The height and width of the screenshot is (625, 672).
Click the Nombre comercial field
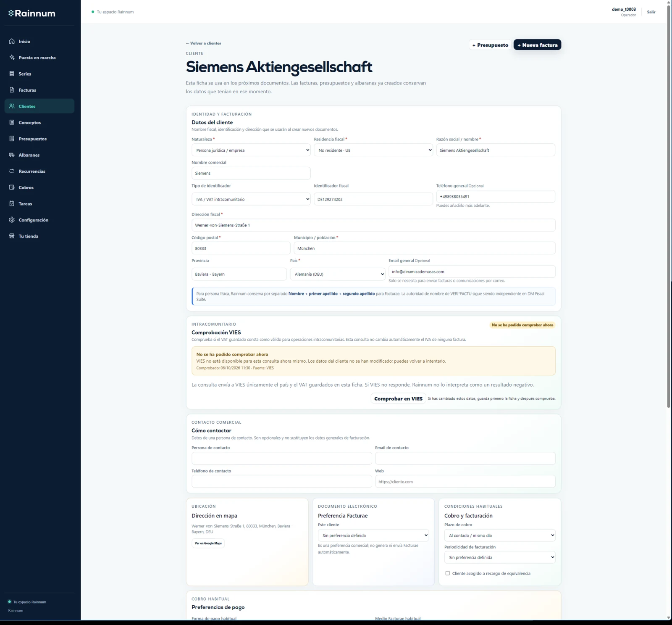tap(251, 173)
